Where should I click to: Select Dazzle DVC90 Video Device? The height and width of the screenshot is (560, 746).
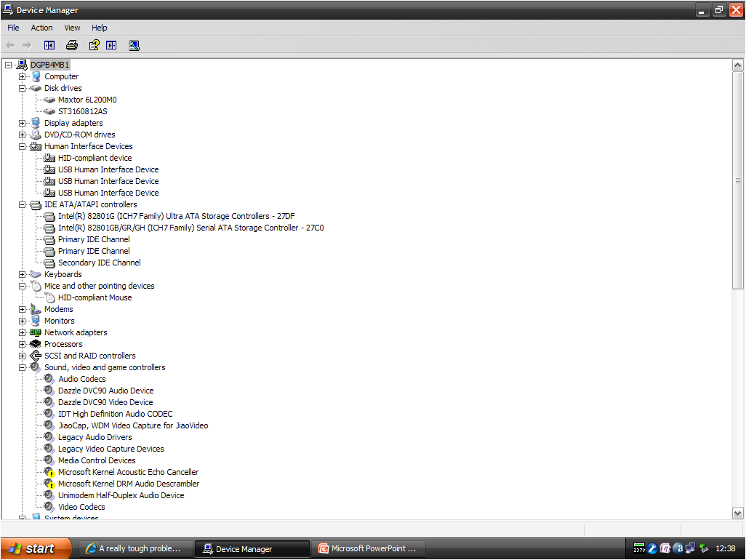(x=105, y=402)
